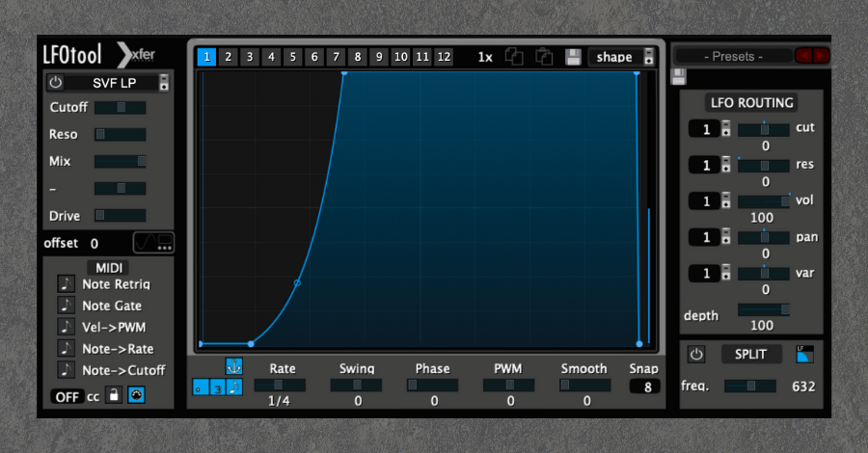Adjust the Drive slider
This screenshot has height=453, width=868.
click(x=121, y=215)
